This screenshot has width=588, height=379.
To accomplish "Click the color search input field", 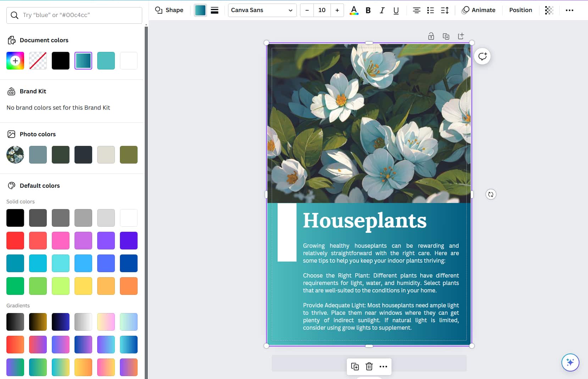I will 74,15.
